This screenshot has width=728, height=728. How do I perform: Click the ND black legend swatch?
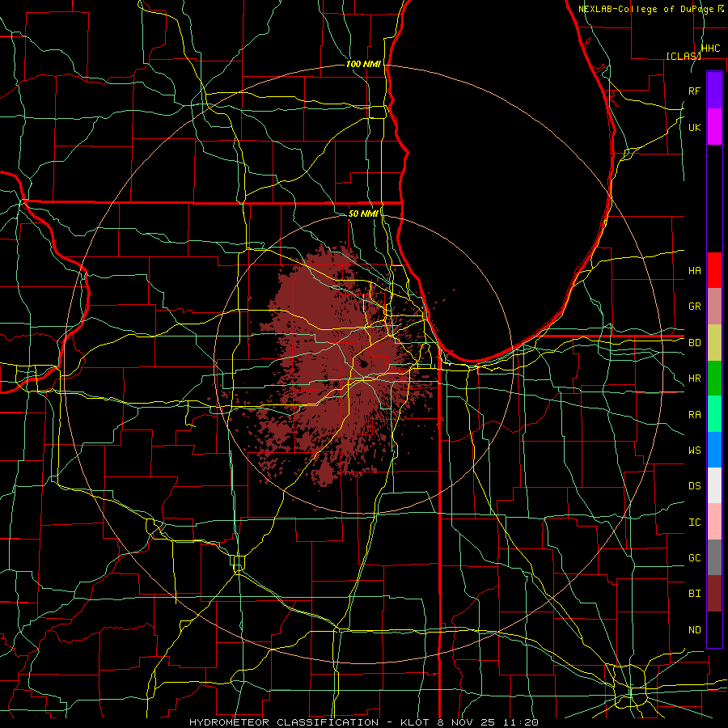(x=714, y=629)
